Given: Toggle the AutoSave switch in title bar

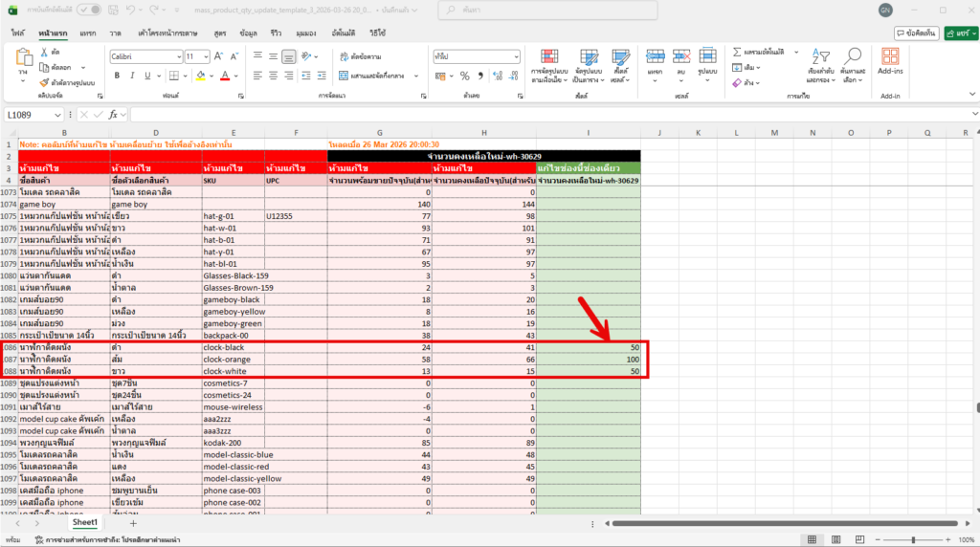Looking at the screenshot, I should (87, 10).
